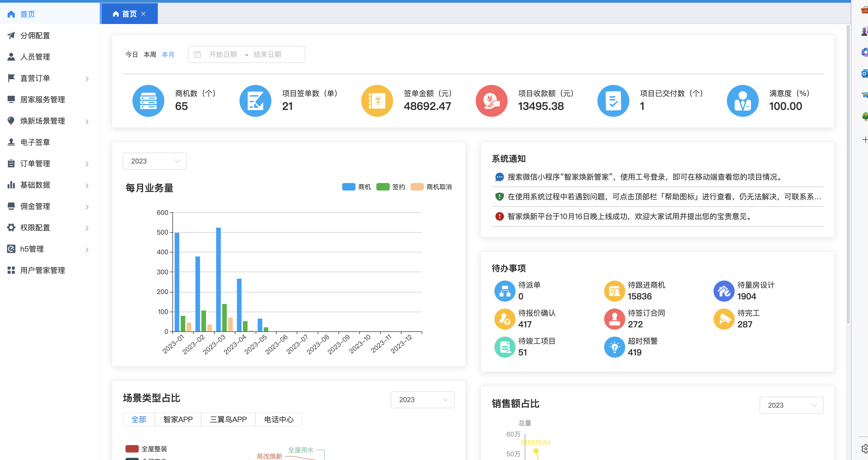The width and height of the screenshot is (868, 460).
Task: Click the 开始日期 input field
Action: coord(223,54)
